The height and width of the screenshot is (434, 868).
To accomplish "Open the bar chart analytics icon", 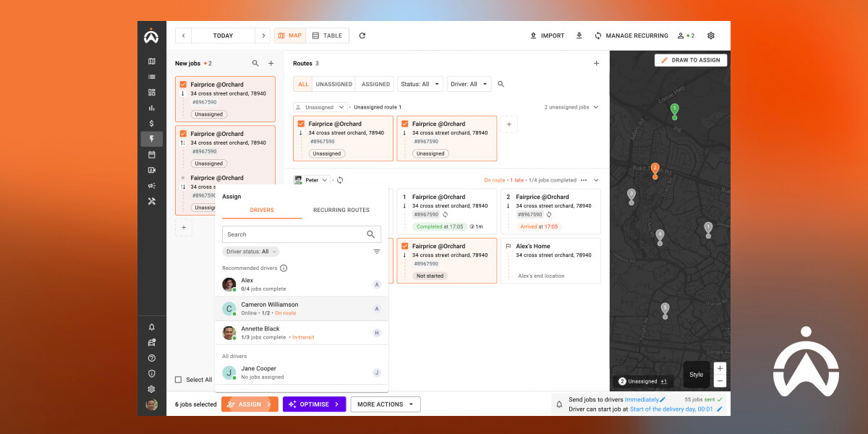I will 152,109.
